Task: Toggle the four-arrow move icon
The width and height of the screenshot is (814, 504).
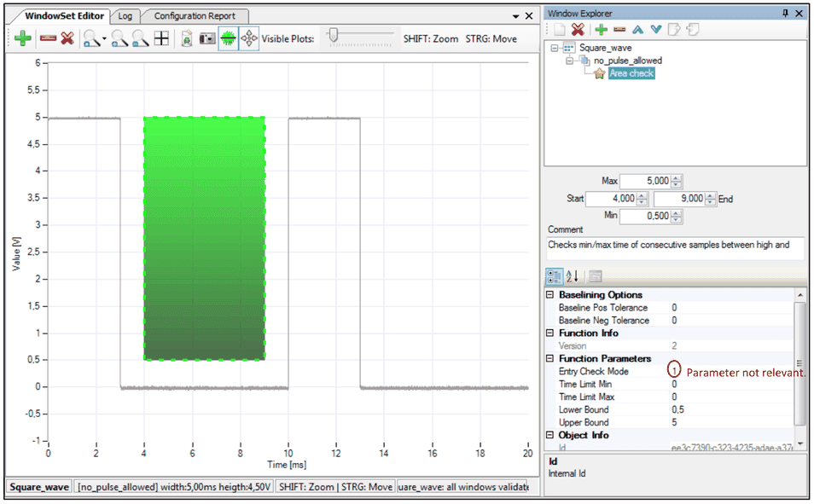Action: pyautogui.click(x=249, y=38)
